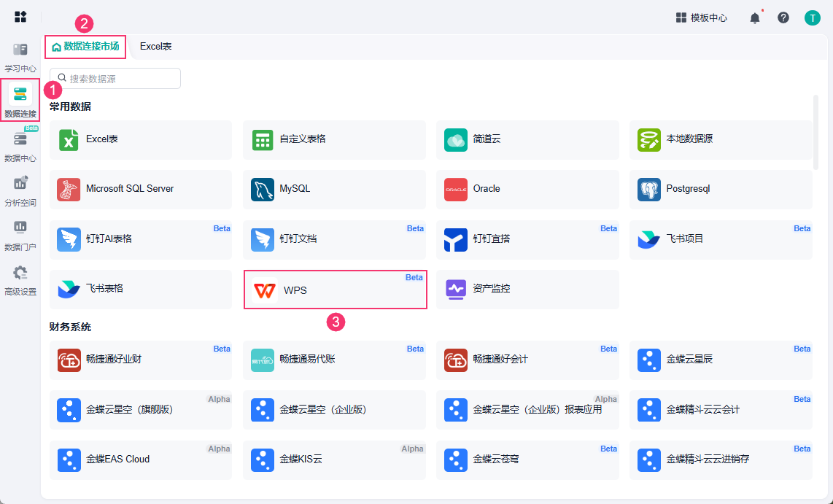Viewport: 833px width, 504px height.
Task: Switch to the 数据连接市场 tab
Action: click(85, 47)
